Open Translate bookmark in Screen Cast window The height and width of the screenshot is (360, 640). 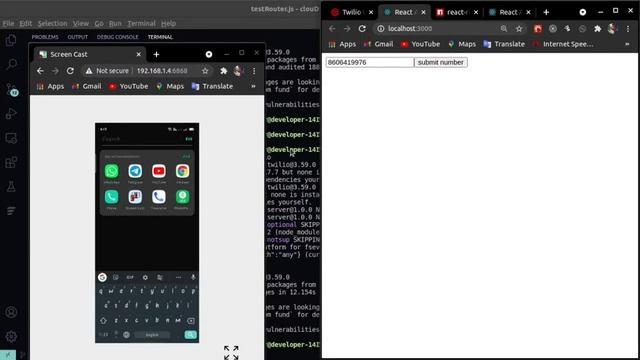(x=212, y=87)
